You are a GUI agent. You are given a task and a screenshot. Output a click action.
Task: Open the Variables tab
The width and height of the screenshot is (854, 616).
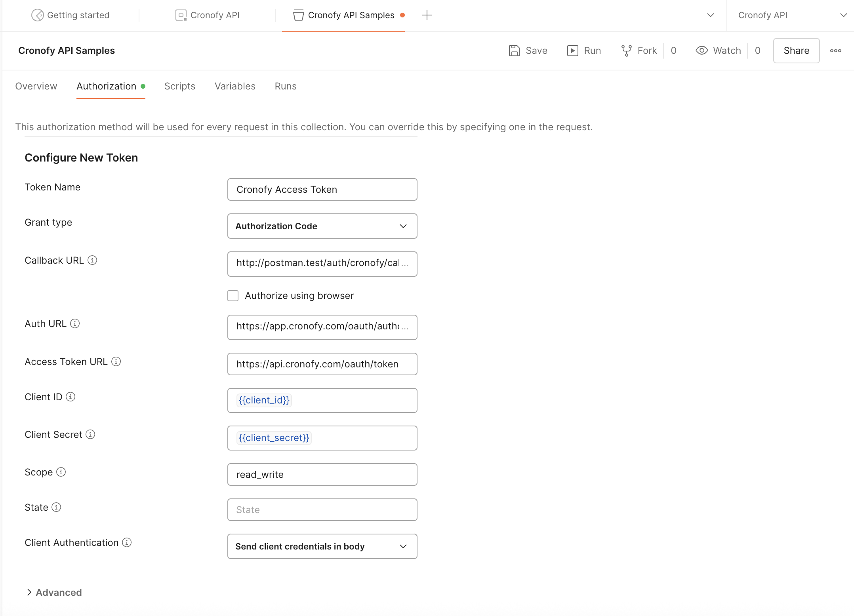(235, 86)
